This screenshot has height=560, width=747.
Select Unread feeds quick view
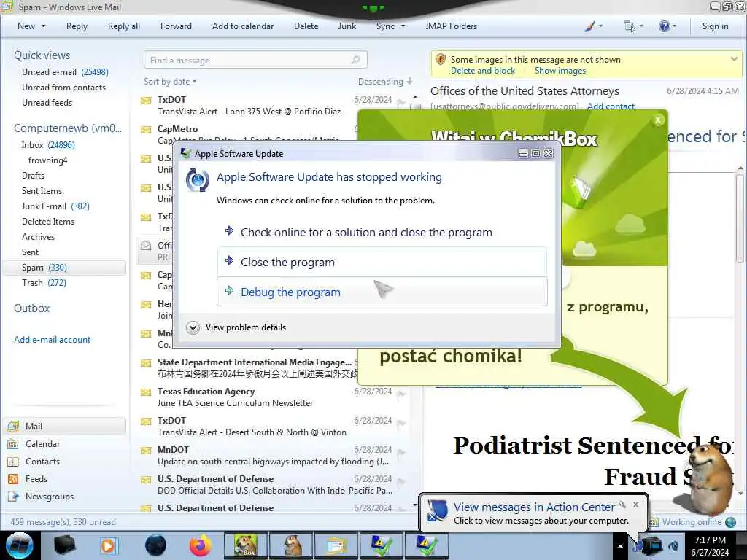coord(47,102)
